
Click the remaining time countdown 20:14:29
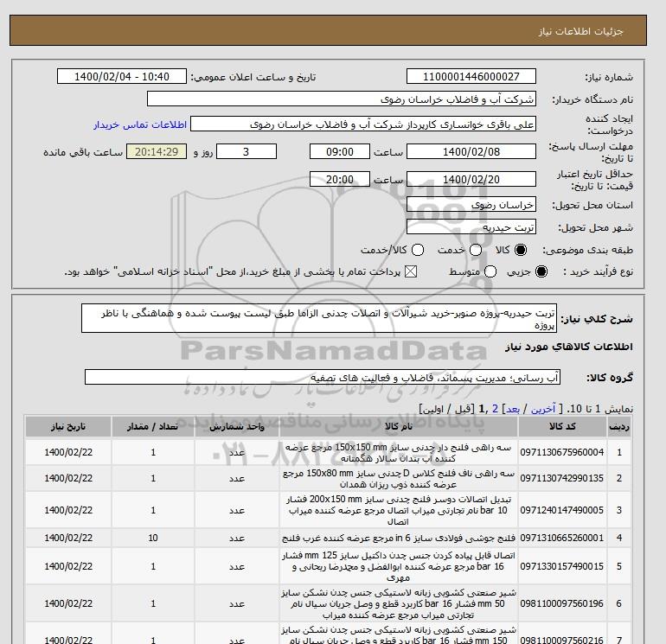[157, 151]
